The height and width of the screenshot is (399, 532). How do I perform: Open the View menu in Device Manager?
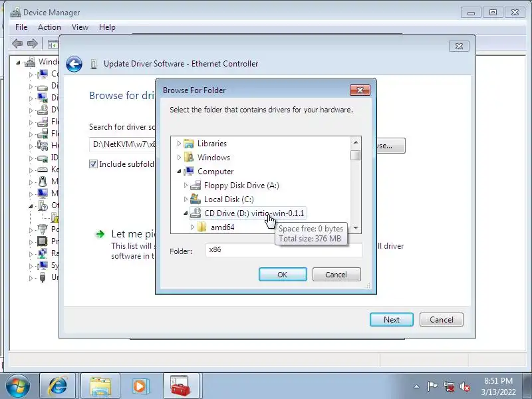coord(80,27)
